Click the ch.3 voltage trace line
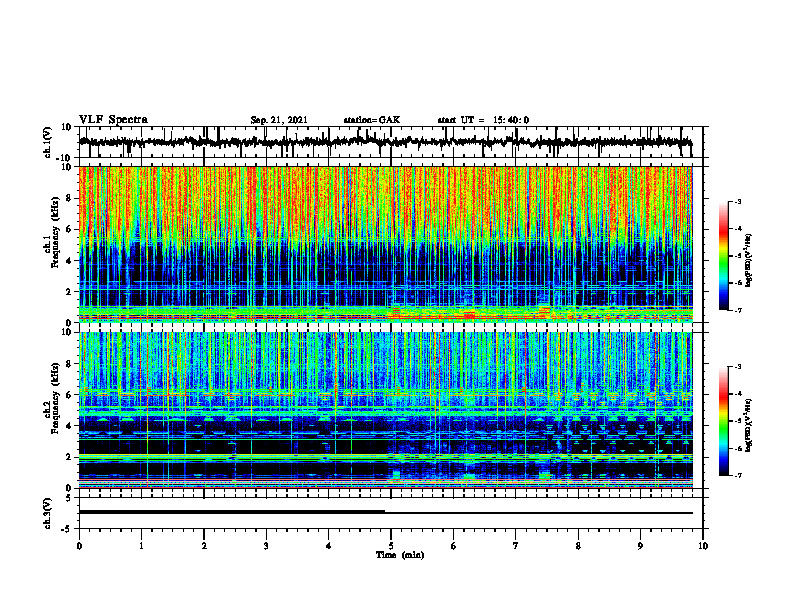Screen dimensions: 792x612 pos(386,513)
